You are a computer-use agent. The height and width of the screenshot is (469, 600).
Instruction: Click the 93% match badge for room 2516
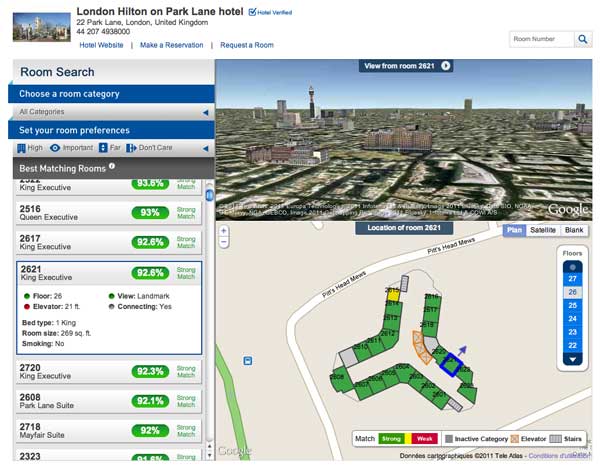[150, 213]
